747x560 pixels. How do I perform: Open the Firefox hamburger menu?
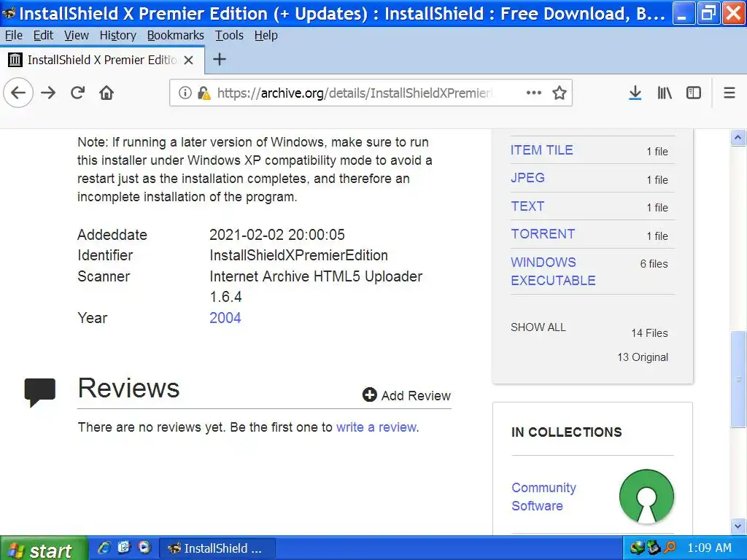click(x=729, y=93)
